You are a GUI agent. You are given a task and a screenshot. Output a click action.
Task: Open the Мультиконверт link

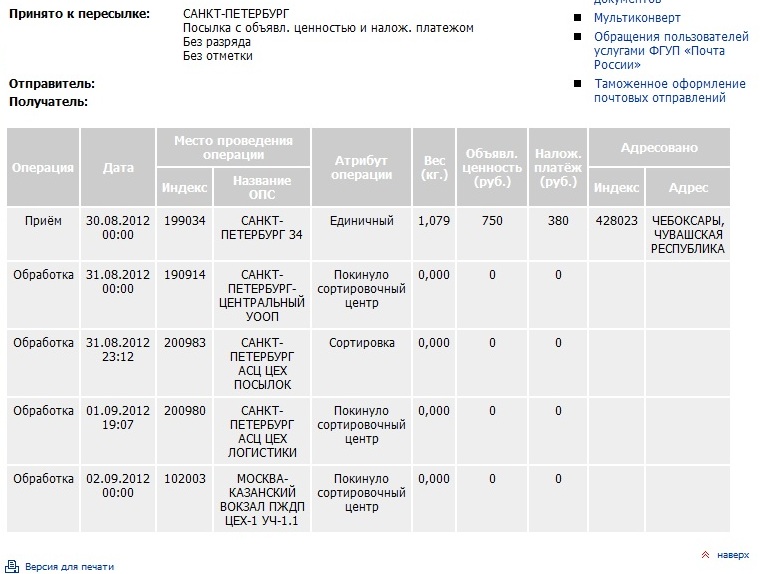tap(637, 18)
